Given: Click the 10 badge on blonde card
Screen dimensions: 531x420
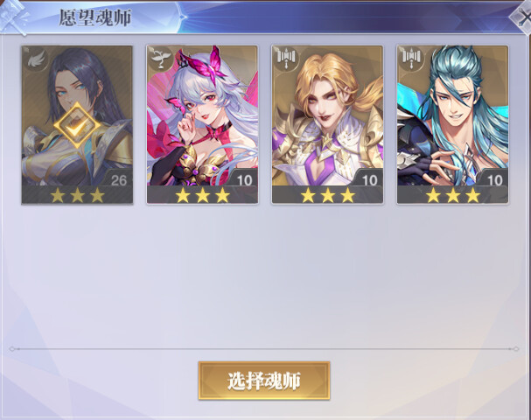Looking at the screenshot, I should pyautogui.click(x=369, y=180).
